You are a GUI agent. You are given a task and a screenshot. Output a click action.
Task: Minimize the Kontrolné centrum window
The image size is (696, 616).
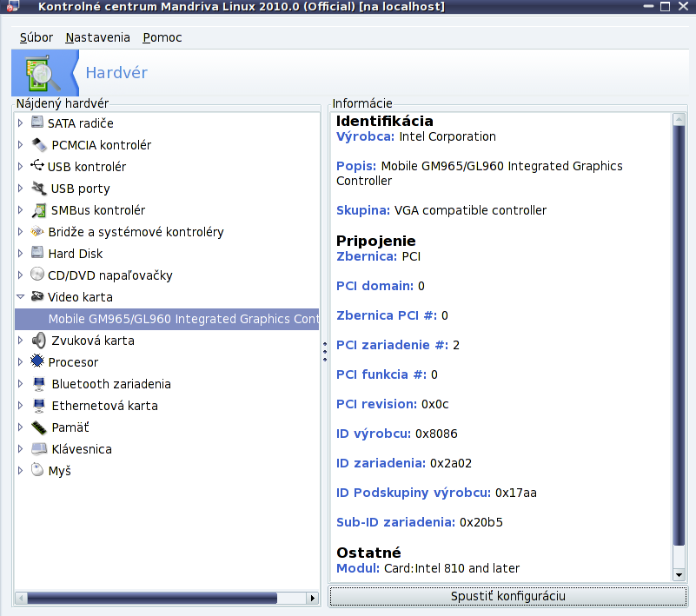(648, 6)
